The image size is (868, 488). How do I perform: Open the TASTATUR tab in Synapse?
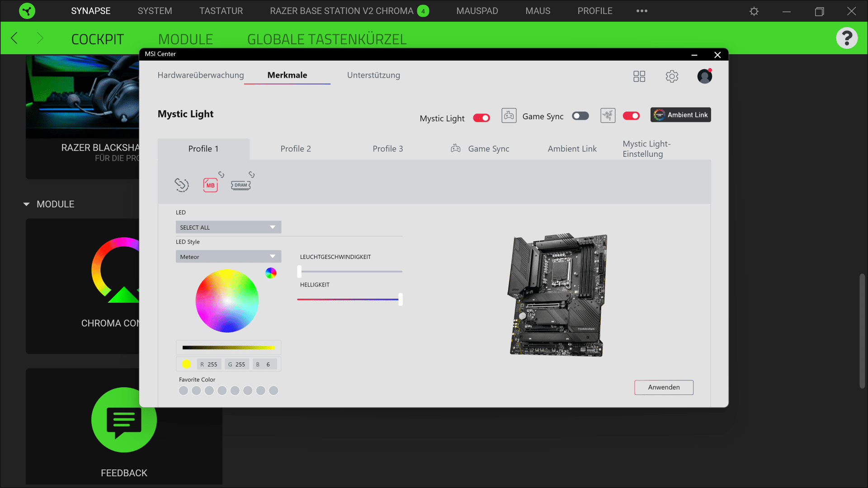point(221,11)
